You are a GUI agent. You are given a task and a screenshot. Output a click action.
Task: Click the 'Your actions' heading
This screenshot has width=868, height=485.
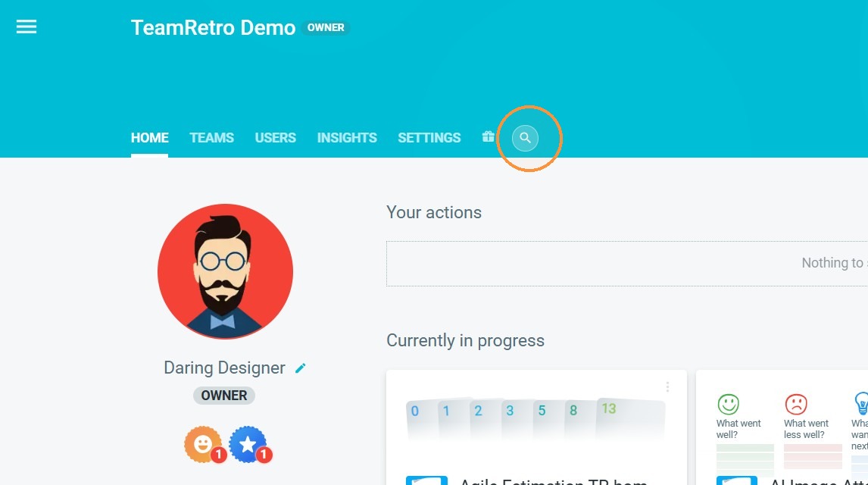(434, 213)
